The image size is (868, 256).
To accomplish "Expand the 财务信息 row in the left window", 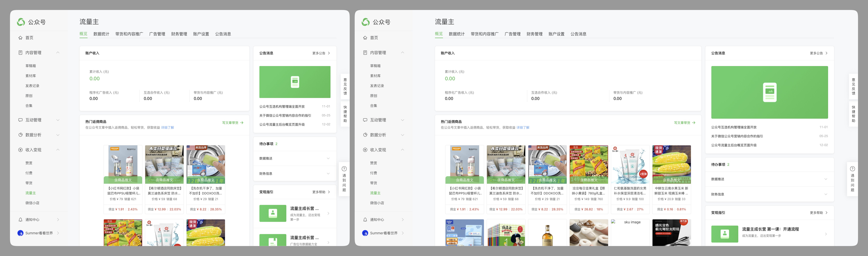I will (295, 173).
